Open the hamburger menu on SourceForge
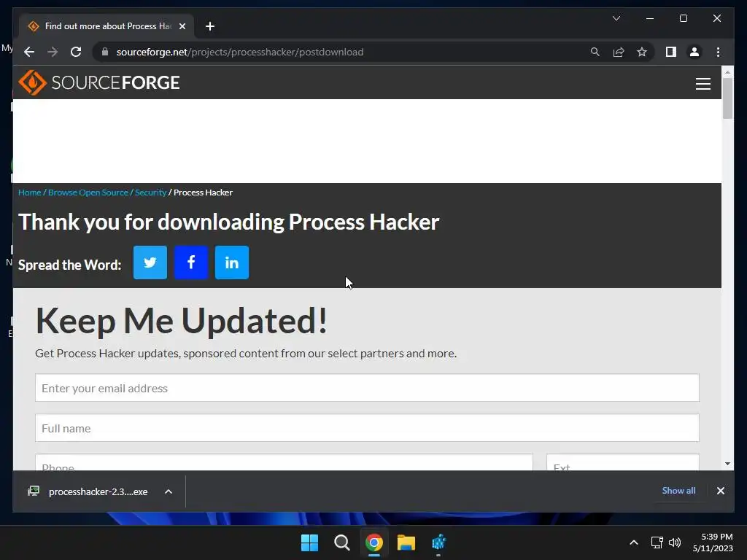Viewport: 747px width, 560px height. tap(703, 84)
